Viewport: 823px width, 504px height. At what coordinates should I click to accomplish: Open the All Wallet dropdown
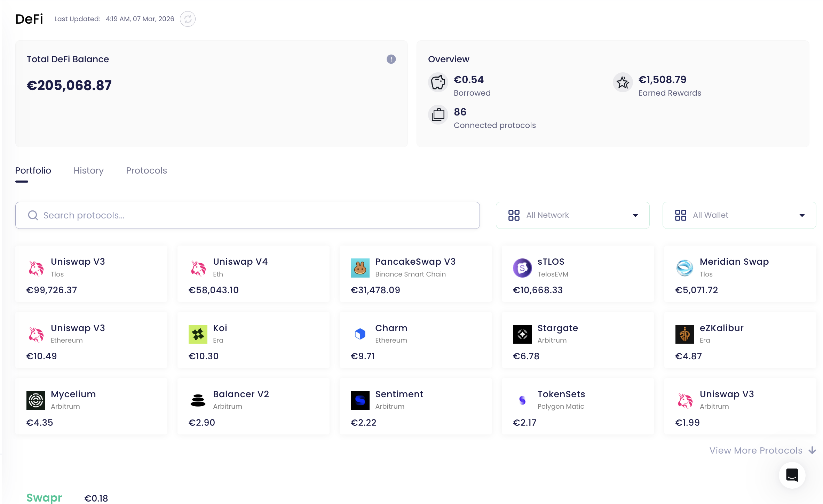click(x=739, y=215)
